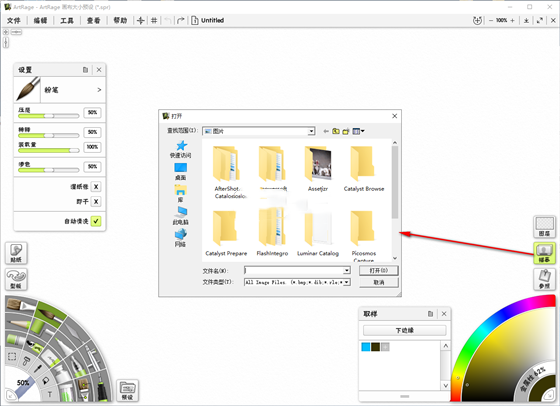Image resolution: width=560 pixels, height=406 pixels.
Task: Toggle the 自动清洗 checkbox
Action: pos(96,221)
